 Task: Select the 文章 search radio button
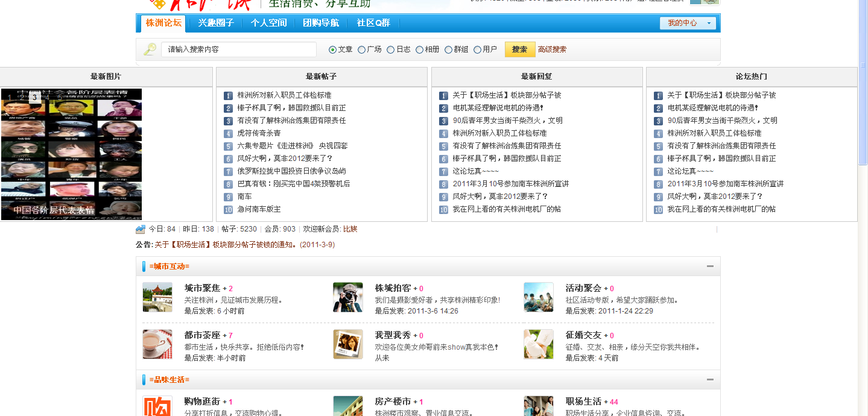332,49
